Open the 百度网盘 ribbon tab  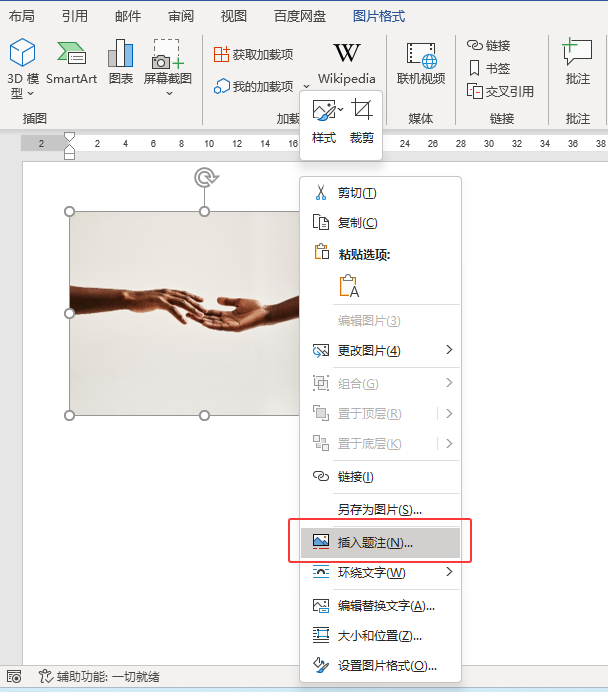(x=300, y=16)
